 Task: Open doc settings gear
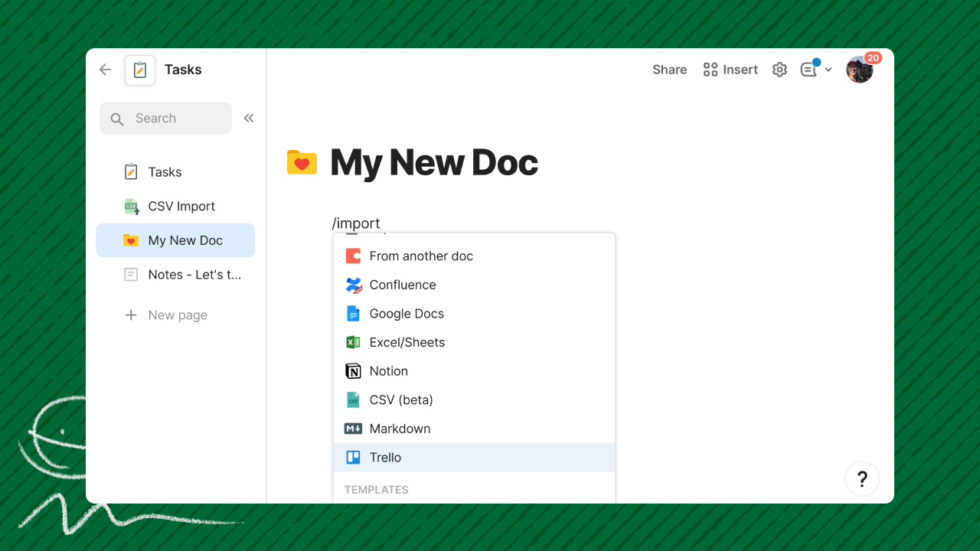[x=779, y=70]
